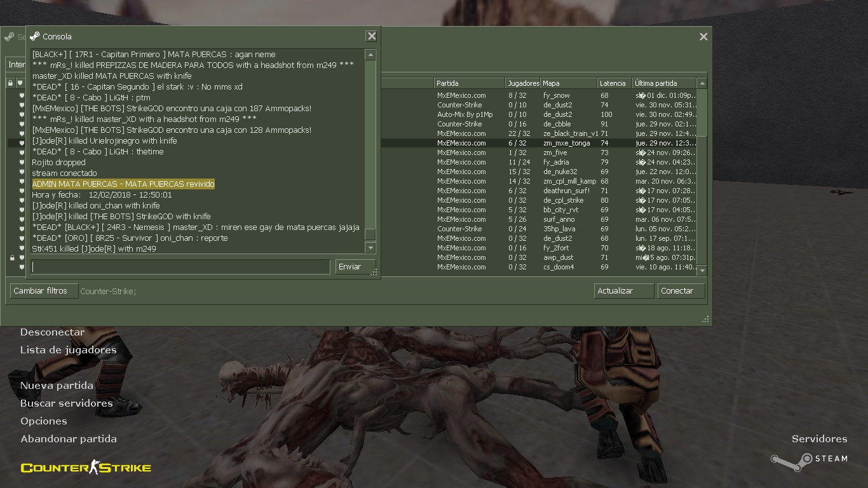Viewport: 868px width, 488px height.
Task: Select the server row with map de_cbble
Action: coord(538,124)
